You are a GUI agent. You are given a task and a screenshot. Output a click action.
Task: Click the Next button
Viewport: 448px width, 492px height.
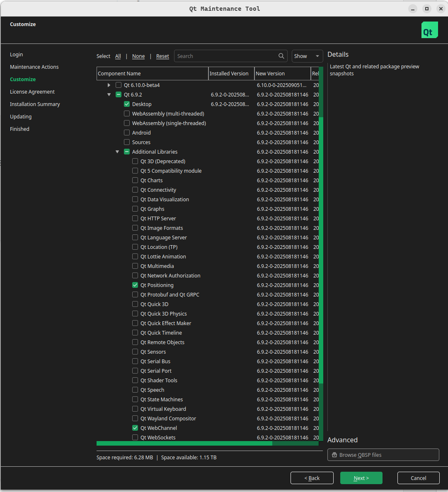[361, 478]
